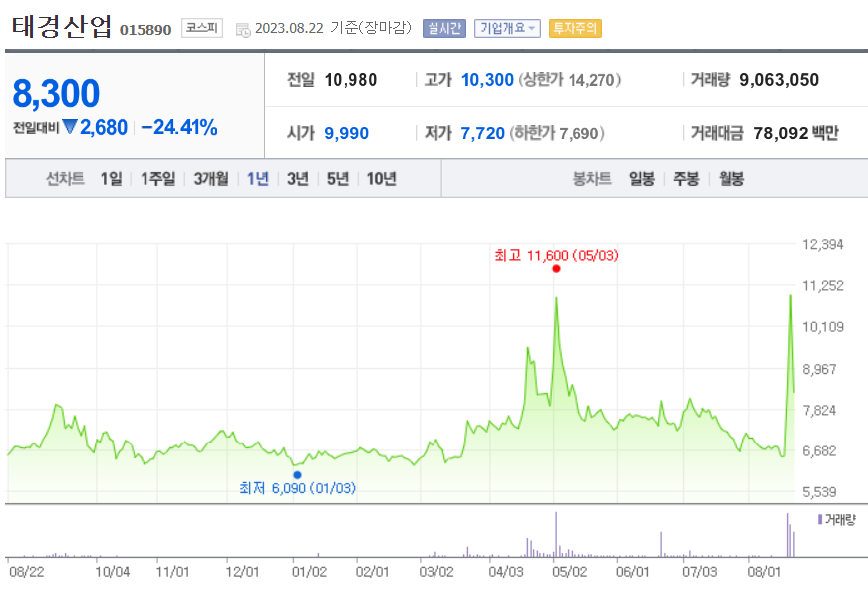Select the 1일 line chart tab
This screenshot has width=868, height=591.
[x=111, y=178]
